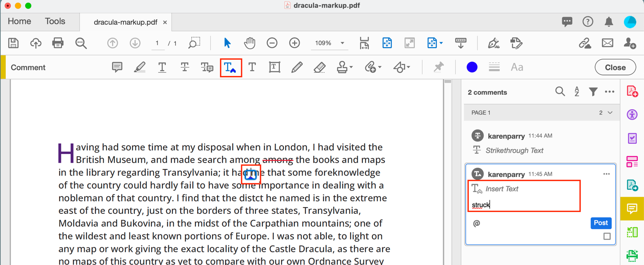
Task: Select the Strikethrough text tool
Action: click(185, 67)
